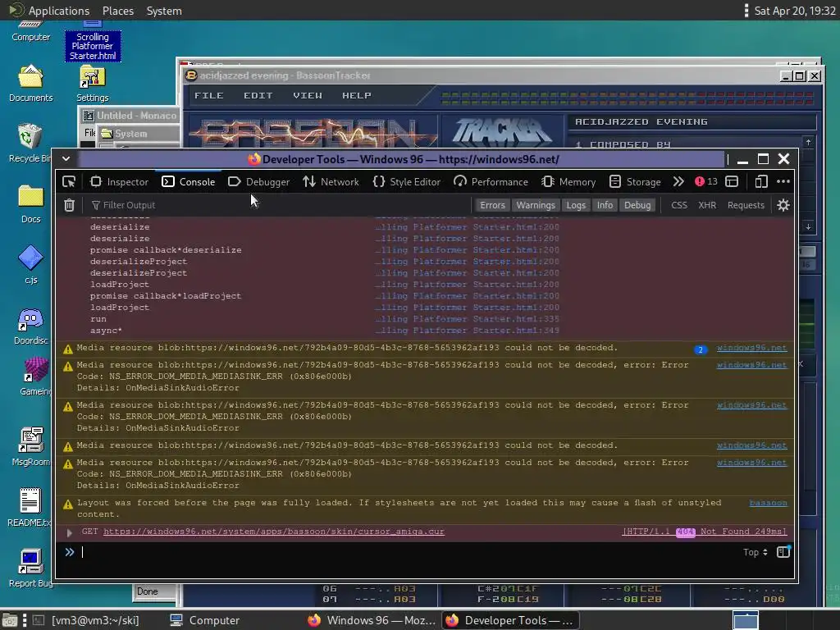Toggle CSS filter in console
This screenshot has height=630, width=840.
coord(679,205)
